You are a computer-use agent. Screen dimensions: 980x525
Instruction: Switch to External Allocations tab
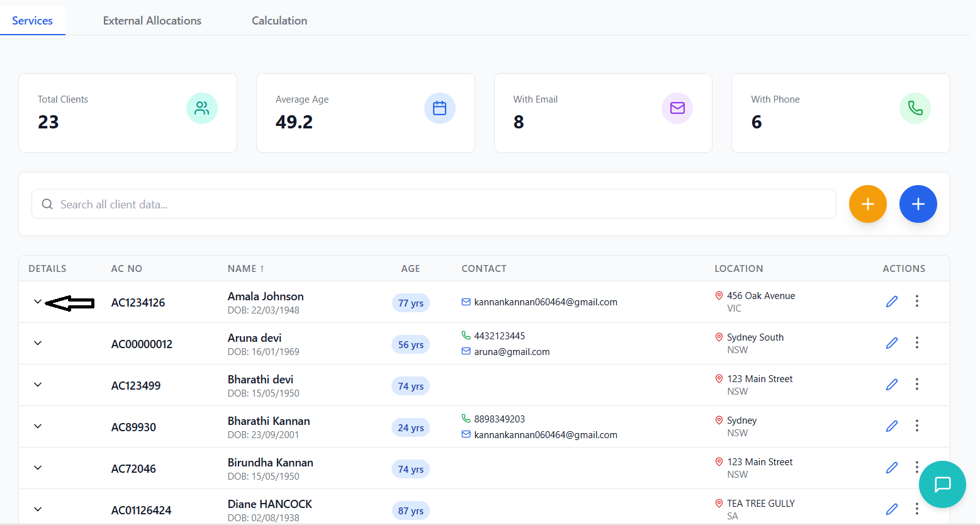coord(152,21)
